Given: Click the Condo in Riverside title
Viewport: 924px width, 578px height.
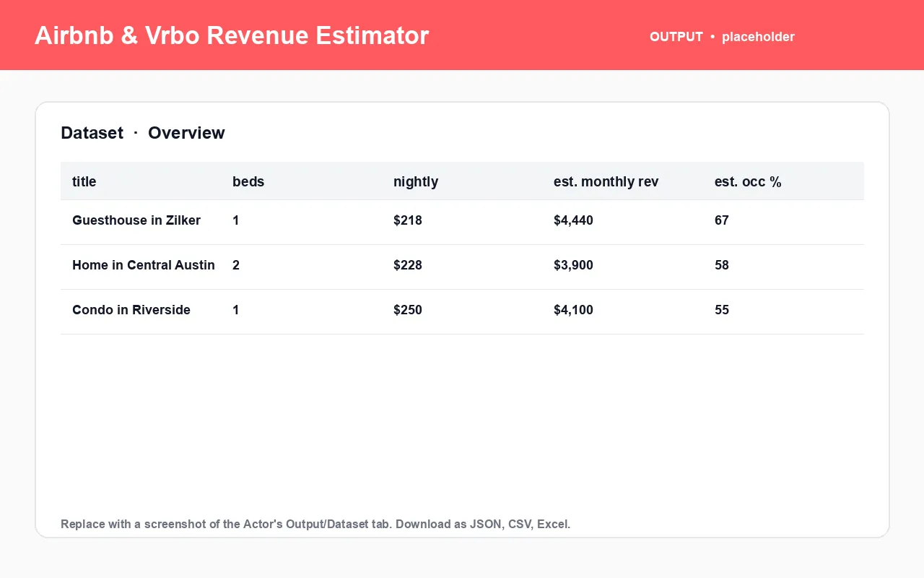Looking at the screenshot, I should point(131,310).
